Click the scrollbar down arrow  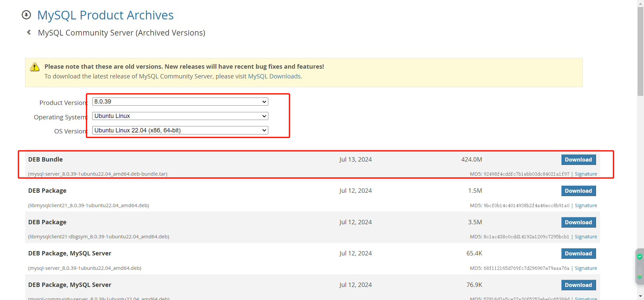tap(640, 296)
